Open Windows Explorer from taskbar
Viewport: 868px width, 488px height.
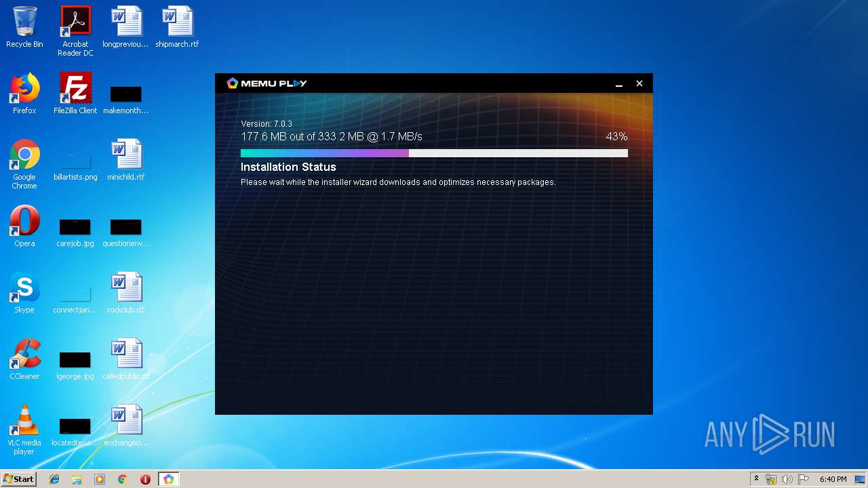[x=77, y=479]
